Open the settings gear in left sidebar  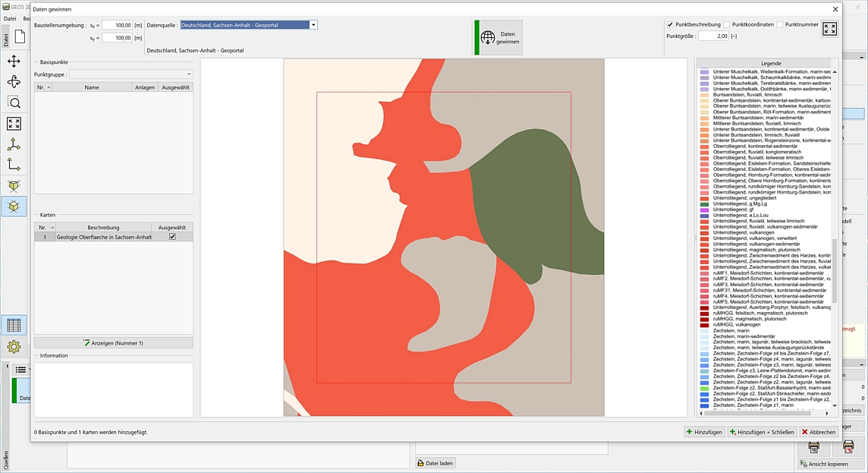click(14, 347)
